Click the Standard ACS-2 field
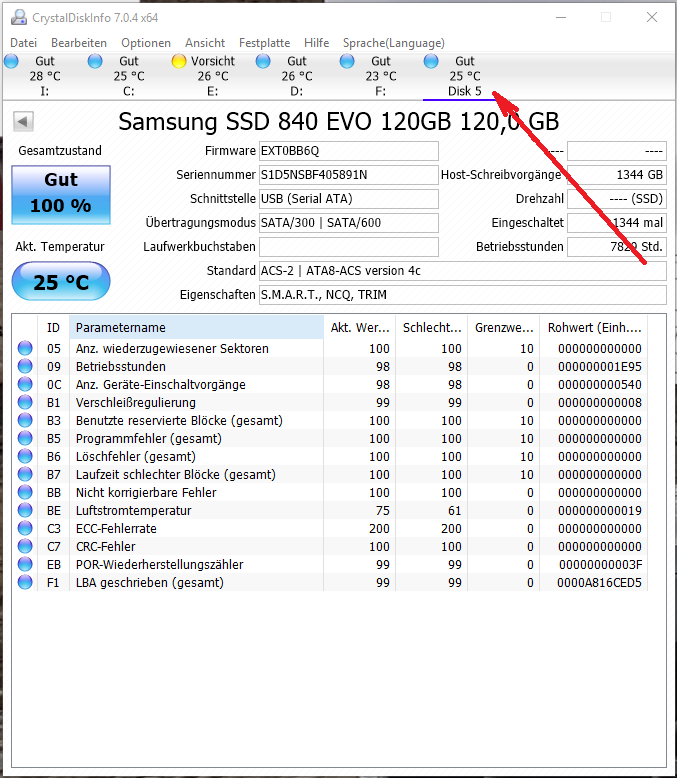This screenshot has width=677, height=778. pos(463,271)
